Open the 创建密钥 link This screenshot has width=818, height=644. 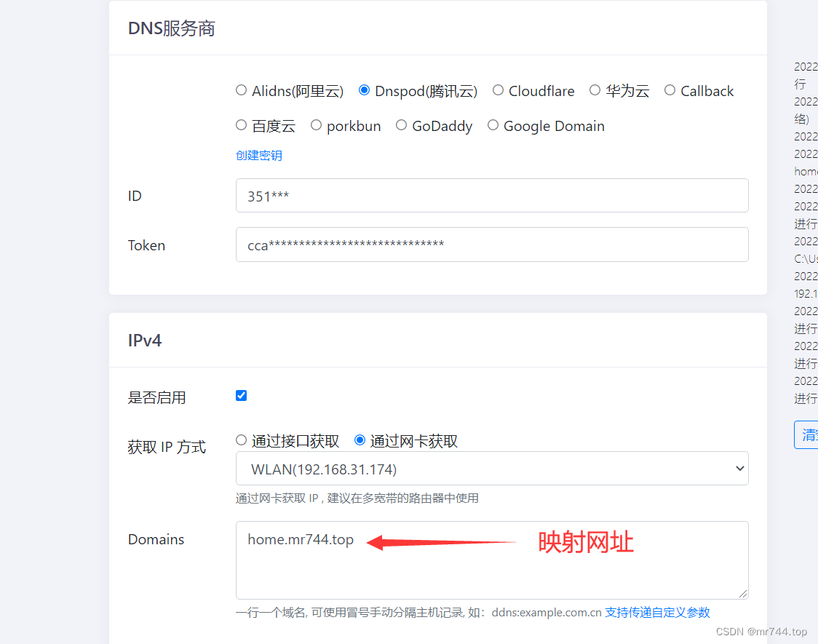[x=258, y=155]
